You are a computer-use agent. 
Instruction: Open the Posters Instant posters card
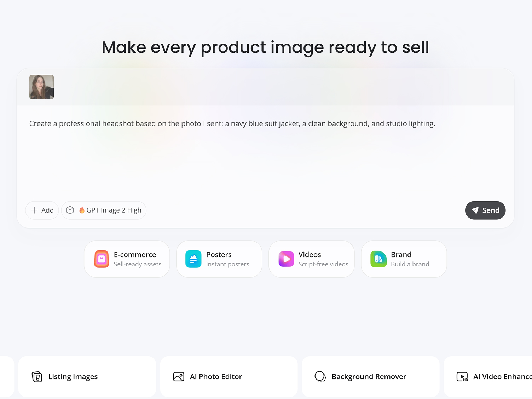(x=219, y=259)
